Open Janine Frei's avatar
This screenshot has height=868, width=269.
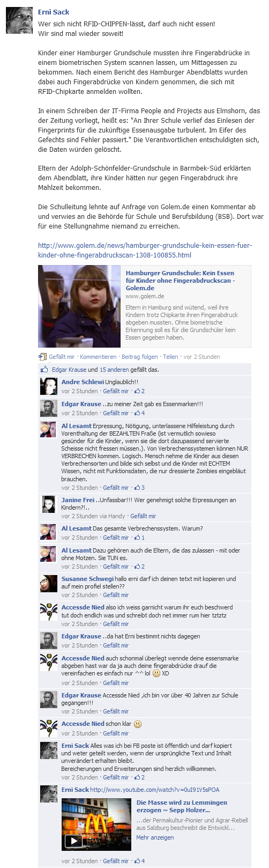pyautogui.click(x=49, y=504)
